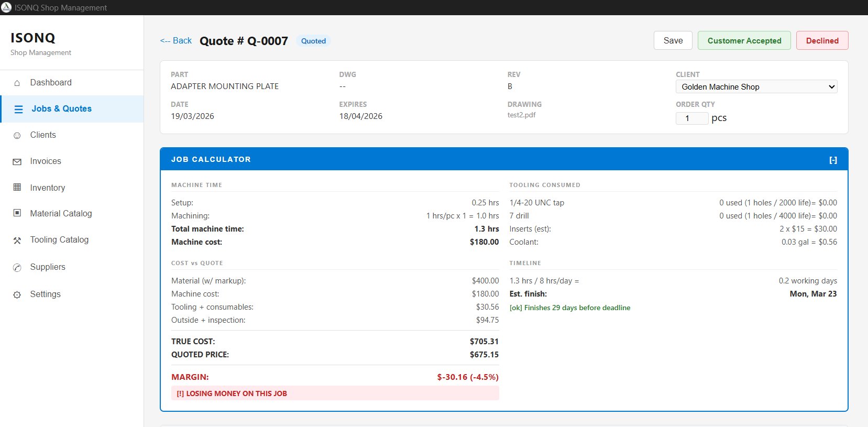Click the Declined button

pyautogui.click(x=822, y=40)
